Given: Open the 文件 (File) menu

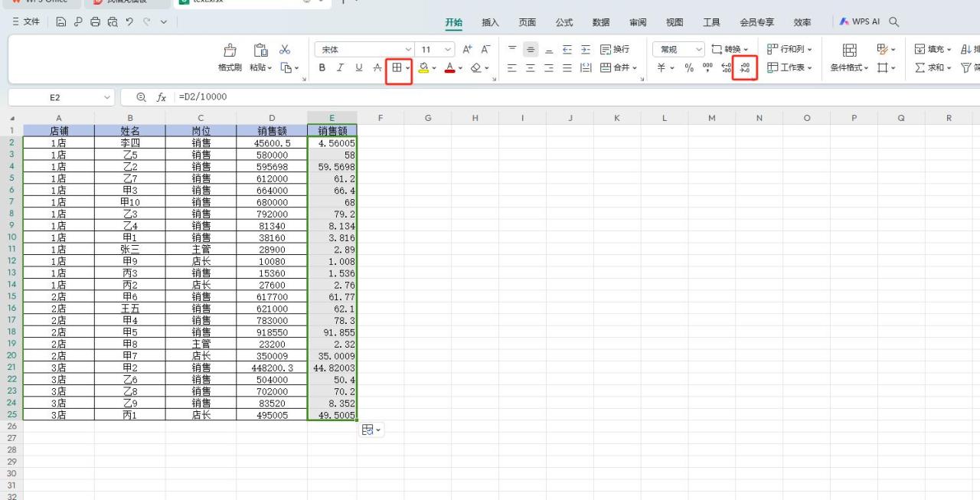Looking at the screenshot, I should 26,22.
